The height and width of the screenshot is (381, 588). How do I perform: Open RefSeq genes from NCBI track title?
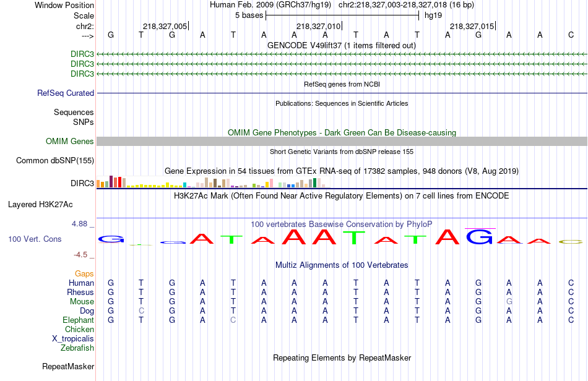pyautogui.click(x=342, y=84)
